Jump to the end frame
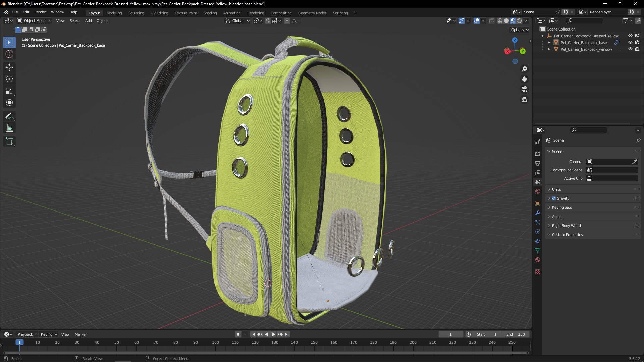Image resolution: width=644 pixels, height=362 pixels. point(287,334)
